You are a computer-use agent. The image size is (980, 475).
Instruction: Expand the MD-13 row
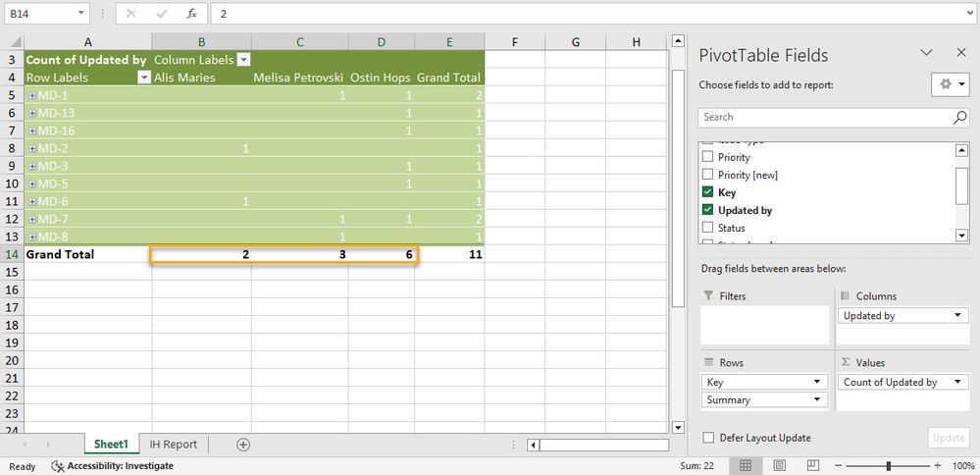32,113
